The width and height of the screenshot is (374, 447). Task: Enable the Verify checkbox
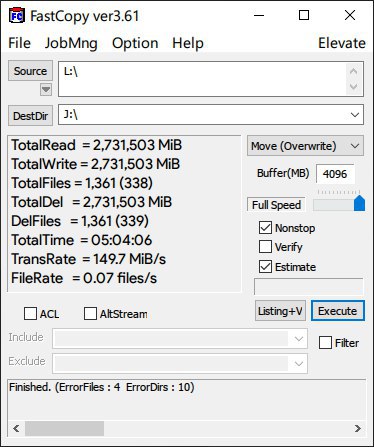coord(265,247)
